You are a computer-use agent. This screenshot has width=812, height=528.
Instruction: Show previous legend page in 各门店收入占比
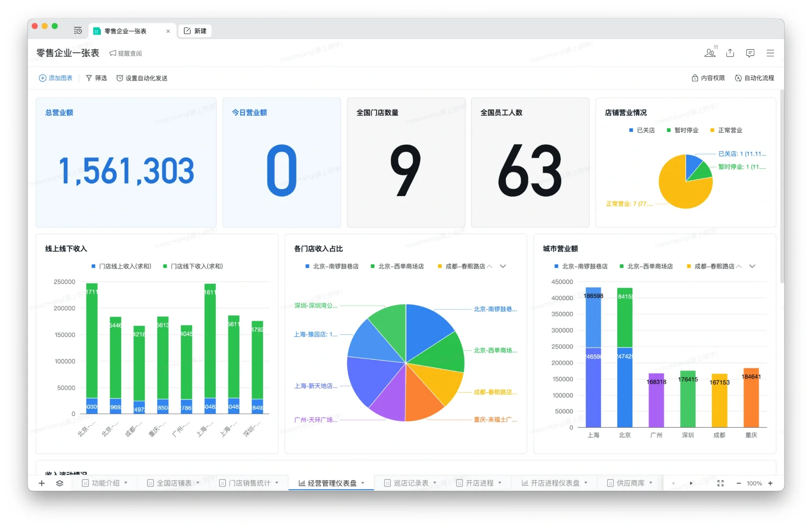click(490, 266)
